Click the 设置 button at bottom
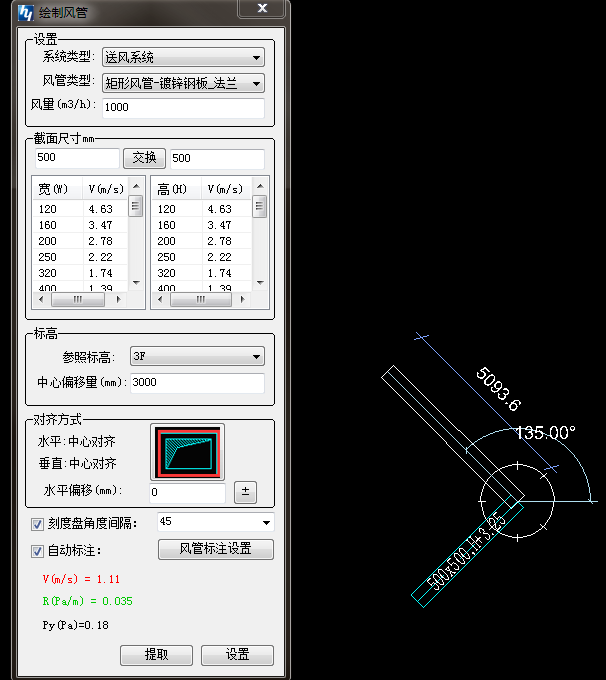This screenshot has height=680, width=606. [237, 655]
